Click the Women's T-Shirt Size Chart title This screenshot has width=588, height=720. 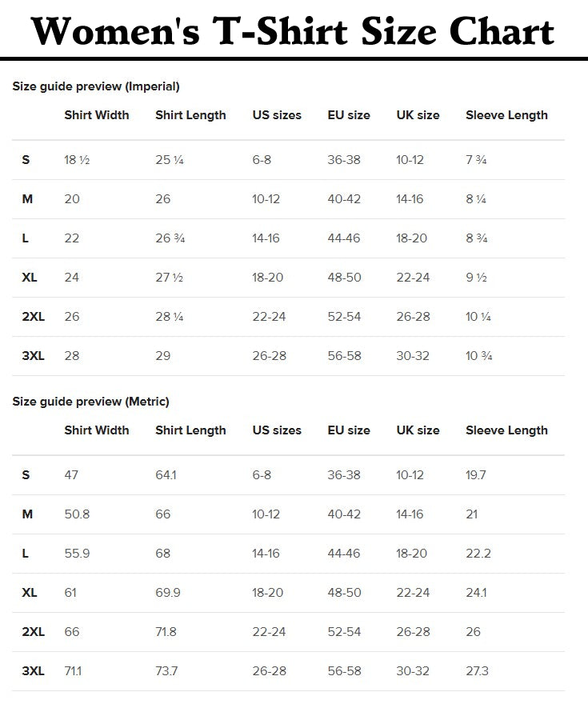point(294,30)
